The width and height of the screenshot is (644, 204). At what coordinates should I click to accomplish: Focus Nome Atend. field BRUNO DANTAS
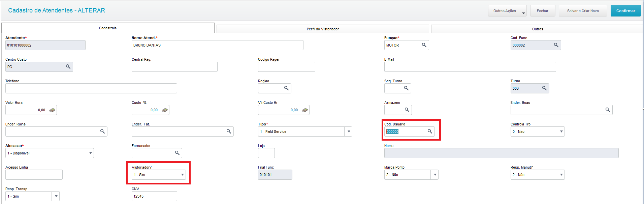218,45
